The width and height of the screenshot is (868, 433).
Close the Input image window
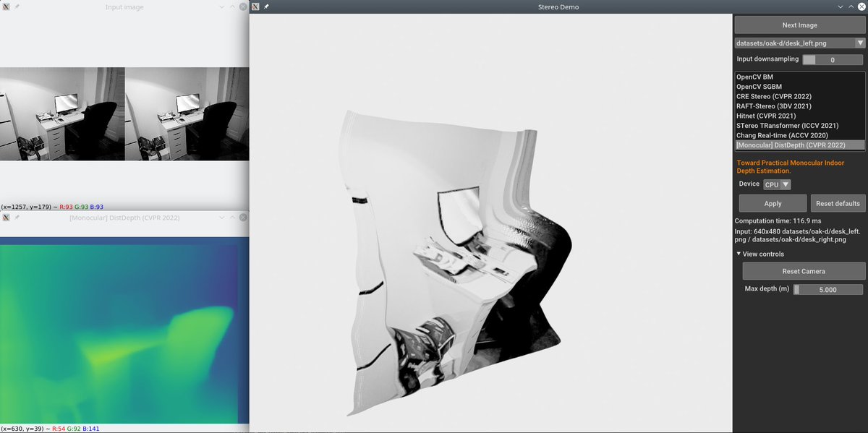[x=242, y=7]
